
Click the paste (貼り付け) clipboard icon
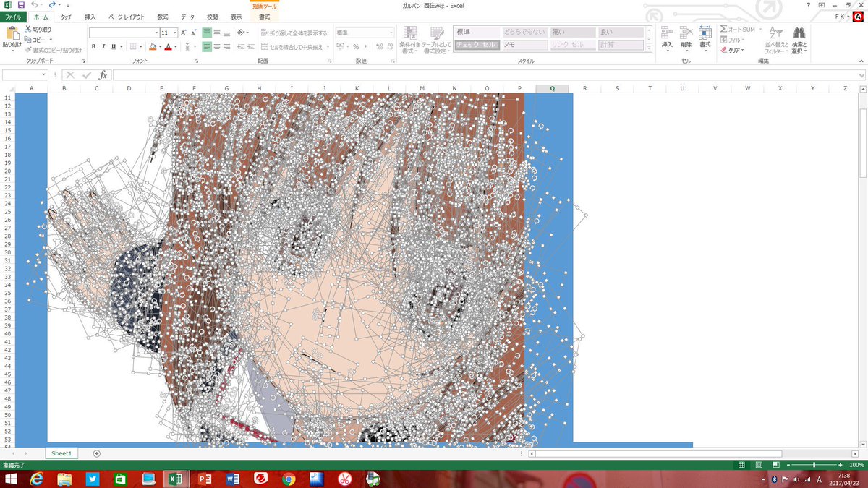pyautogui.click(x=12, y=35)
